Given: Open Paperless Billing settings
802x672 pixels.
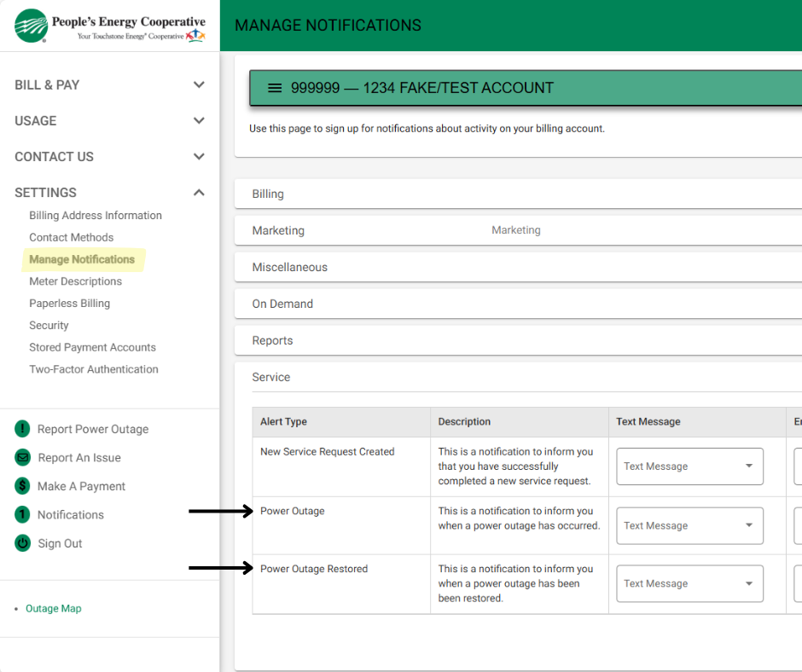Looking at the screenshot, I should [70, 304].
